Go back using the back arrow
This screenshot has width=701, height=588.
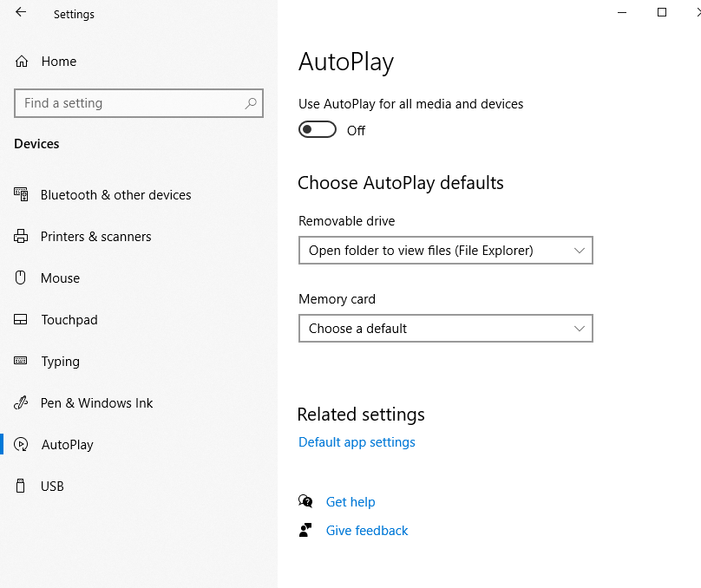click(21, 12)
